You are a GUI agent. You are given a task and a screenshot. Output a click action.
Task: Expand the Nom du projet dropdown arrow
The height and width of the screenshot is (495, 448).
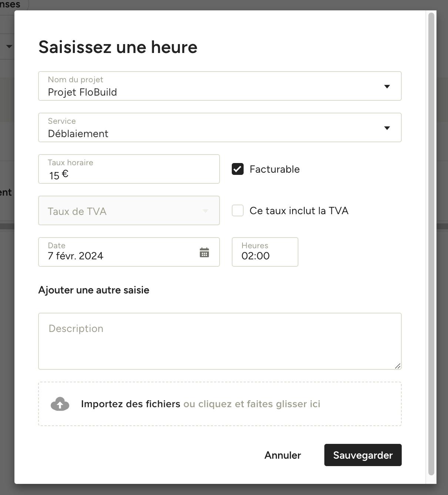pyautogui.click(x=387, y=86)
